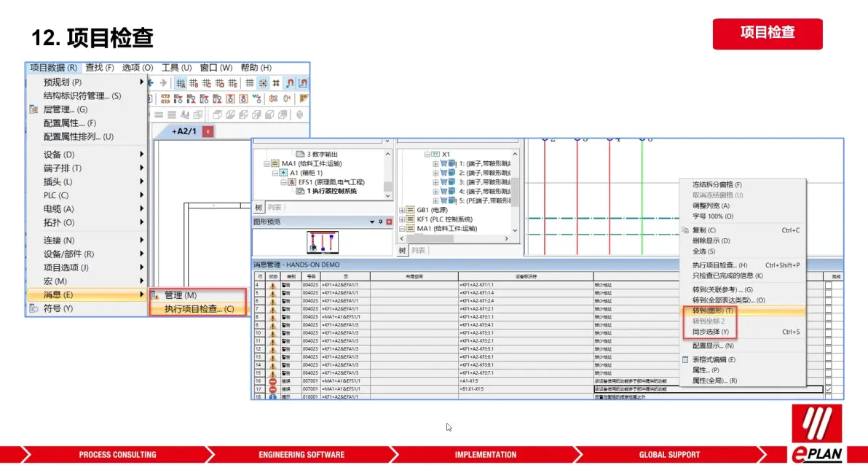Switch to 列表 tab in device navigator
The image size is (868, 465).
tap(418, 251)
